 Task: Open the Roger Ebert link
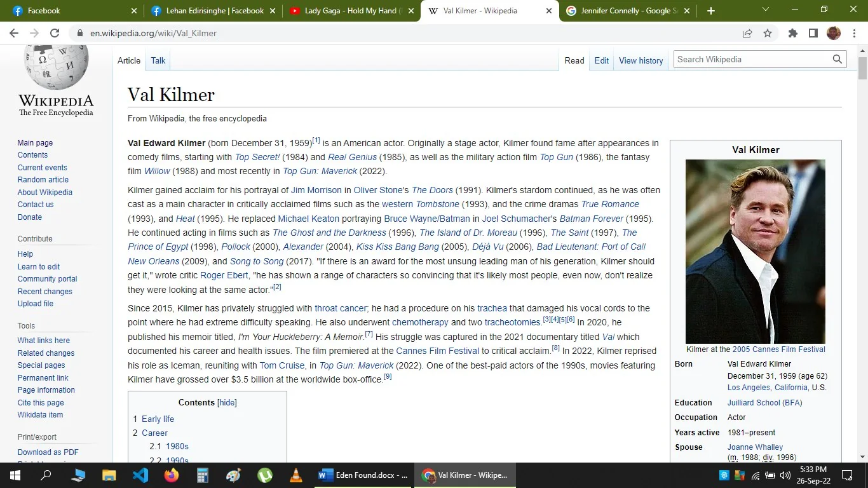tap(224, 275)
